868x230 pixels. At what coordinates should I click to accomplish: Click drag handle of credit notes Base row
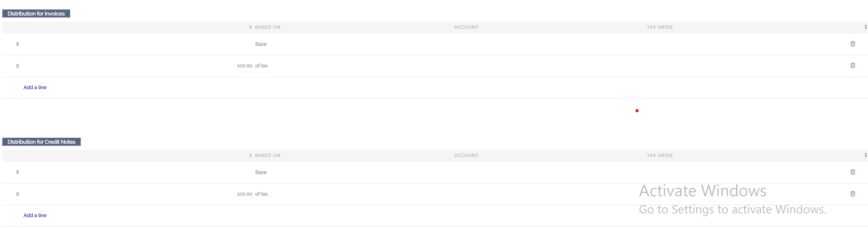click(18, 172)
